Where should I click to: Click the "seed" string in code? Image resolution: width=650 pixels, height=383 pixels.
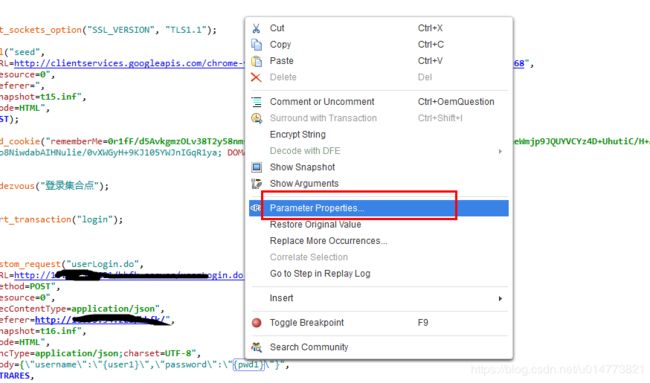(x=24, y=52)
